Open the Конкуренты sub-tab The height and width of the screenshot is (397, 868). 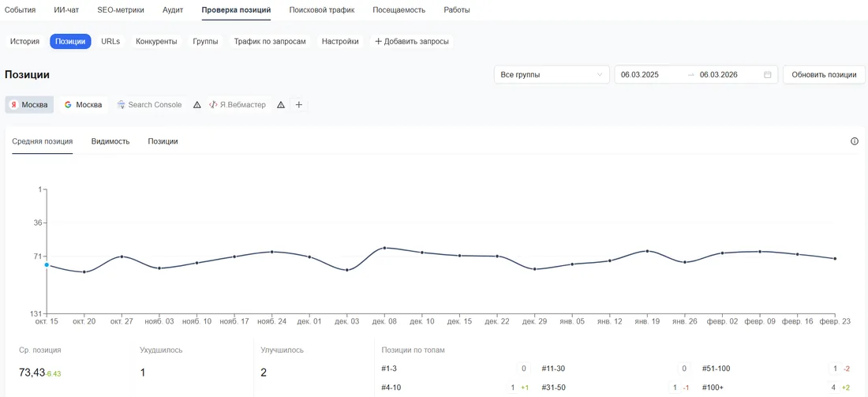point(157,42)
